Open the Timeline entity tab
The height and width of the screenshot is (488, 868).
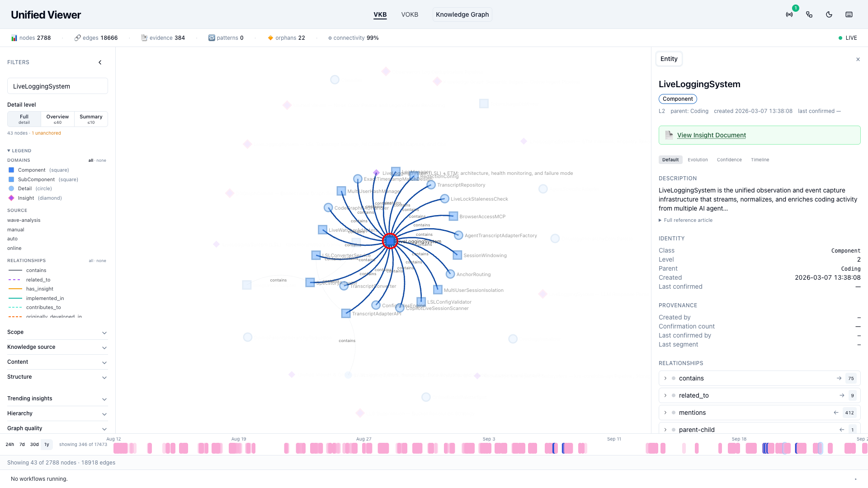tap(760, 160)
